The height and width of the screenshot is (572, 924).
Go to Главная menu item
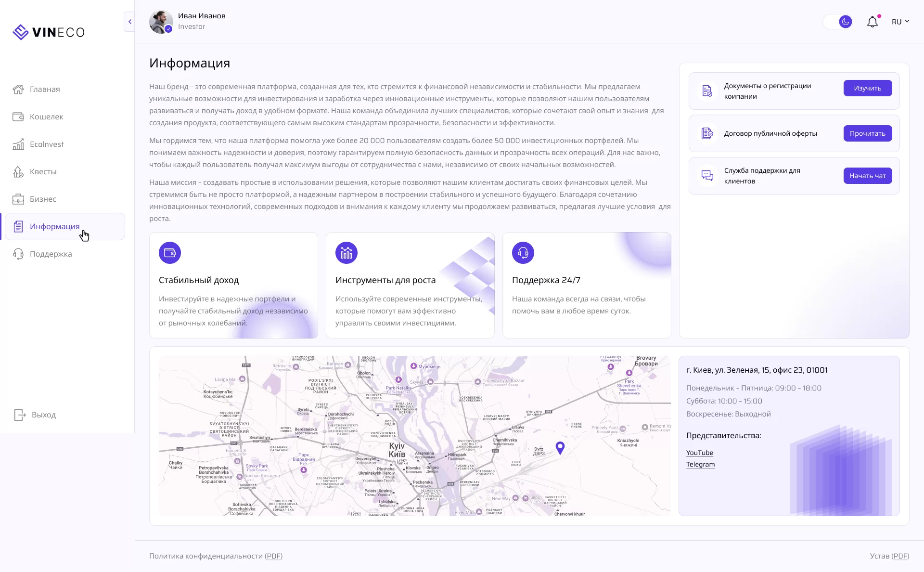[45, 90]
